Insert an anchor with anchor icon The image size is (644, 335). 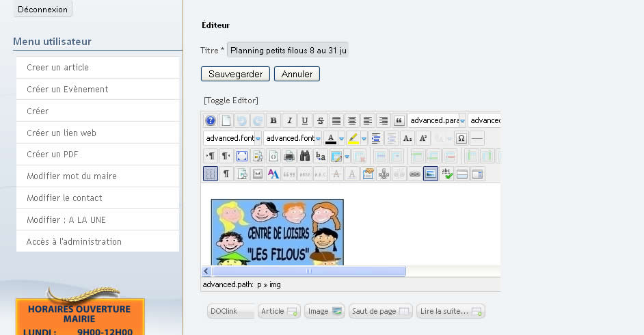click(384, 174)
